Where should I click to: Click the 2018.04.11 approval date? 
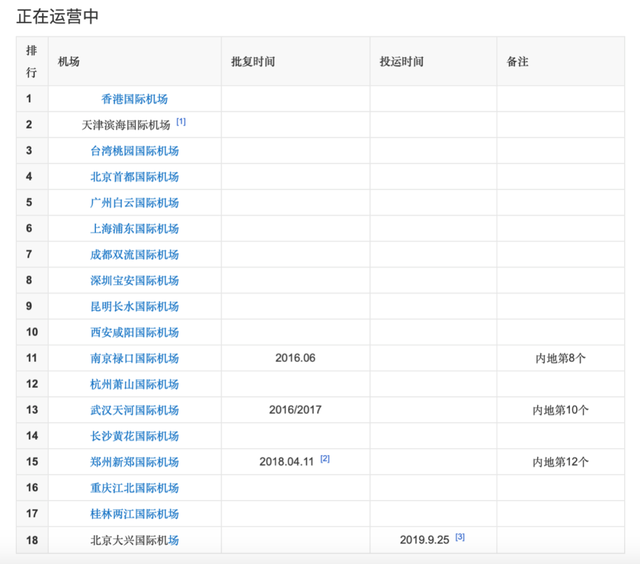point(287,462)
